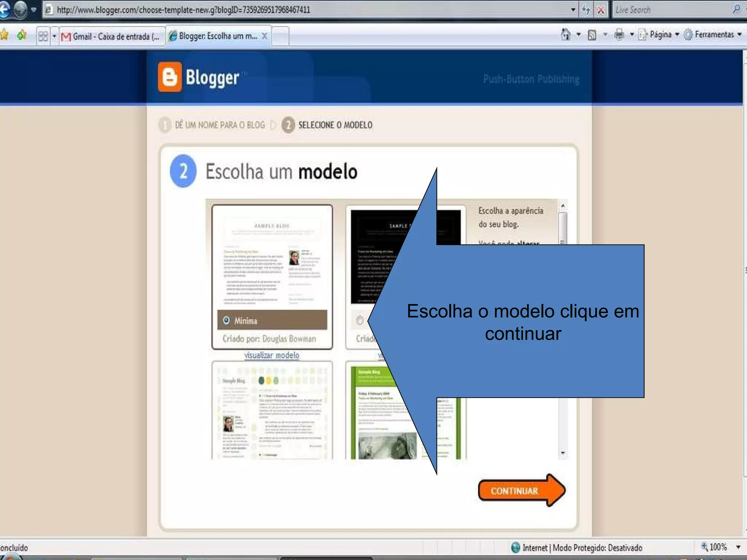Click the visualizar modelo link
The height and width of the screenshot is (560, 747).
(272, 355)
